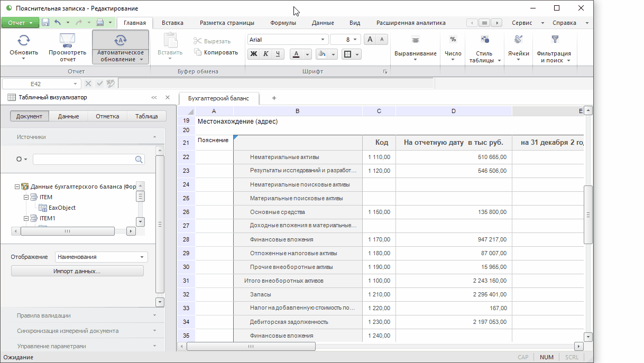Open Отображение Наименования dropdown
The image size is (644, 363).
click(101, 257)
